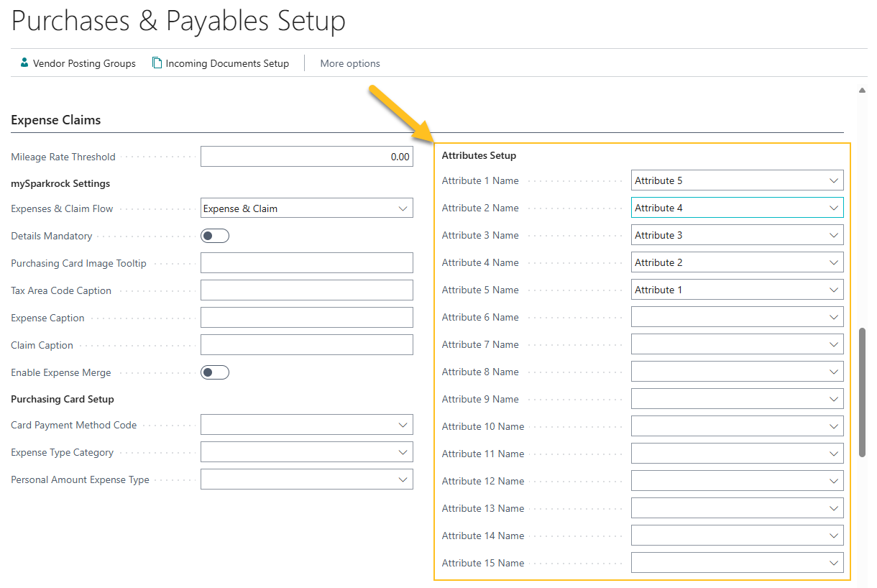Open the Attribute 10 Name dropdown

tap(833, 426)
